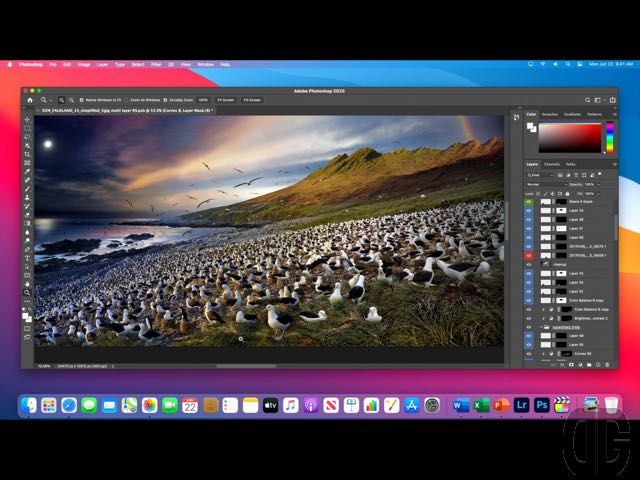Screen dimensions: 640x480
Task: Create new adjustment layer from Layers footer
Action: click(x=580, y=364)
